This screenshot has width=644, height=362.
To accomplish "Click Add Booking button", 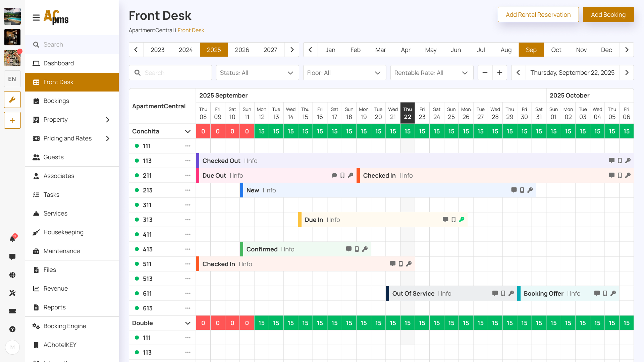I will click(x=608, y=14).
